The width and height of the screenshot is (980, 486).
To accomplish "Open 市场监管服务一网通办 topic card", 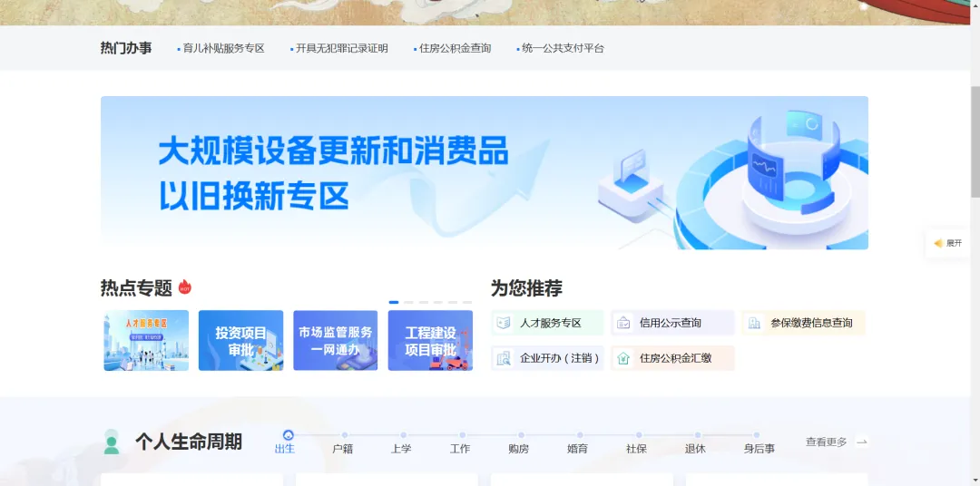I will (x=336, y=340).
